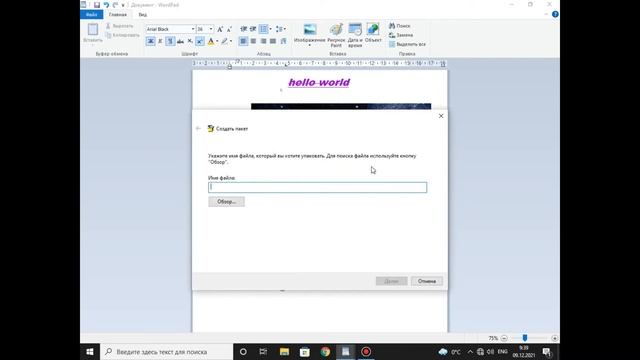The height and width of the screenshot is (360, 640).
Task: Center text alignment in paragraph group
Action: [x=253, y=41]
